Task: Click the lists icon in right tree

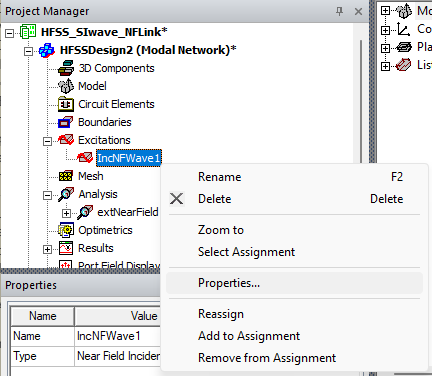Action: [x=404, y=65]
